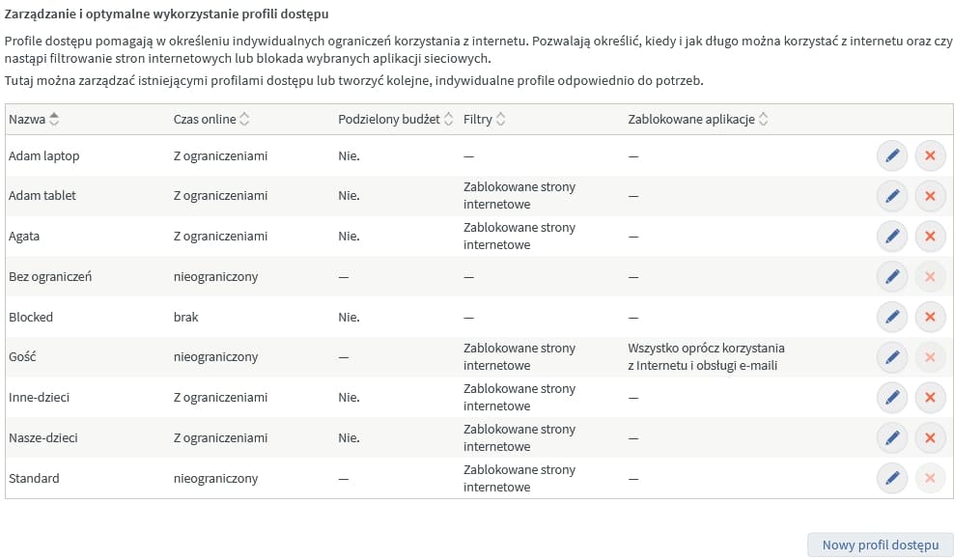Screen dimensions: 954x560
Task: Delete the Blocked profile
Action: point(930,316)
